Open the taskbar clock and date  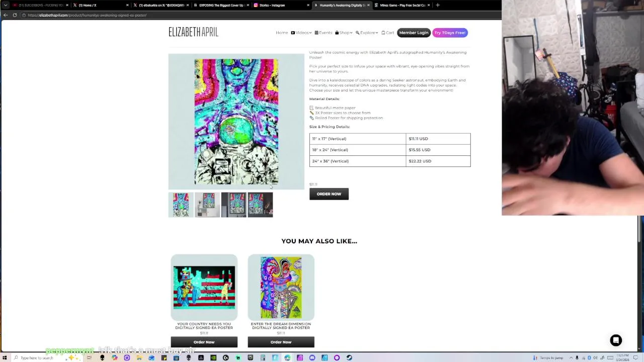[622, 358]
